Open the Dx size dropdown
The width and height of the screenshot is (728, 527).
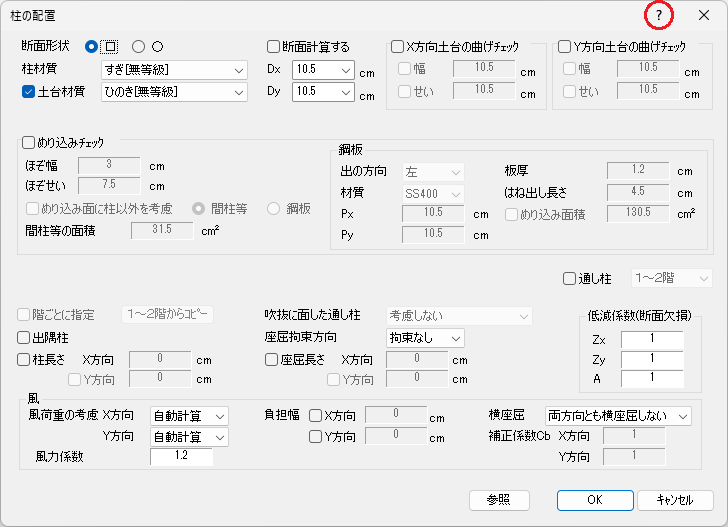[x=323, y=70]
